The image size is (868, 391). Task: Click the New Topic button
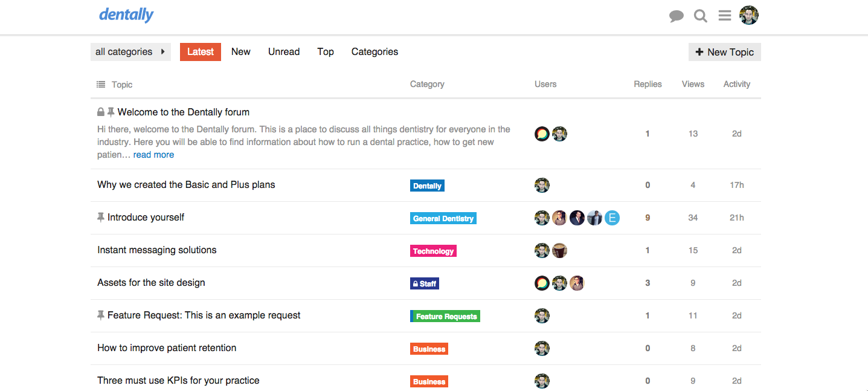click(724, 52)
